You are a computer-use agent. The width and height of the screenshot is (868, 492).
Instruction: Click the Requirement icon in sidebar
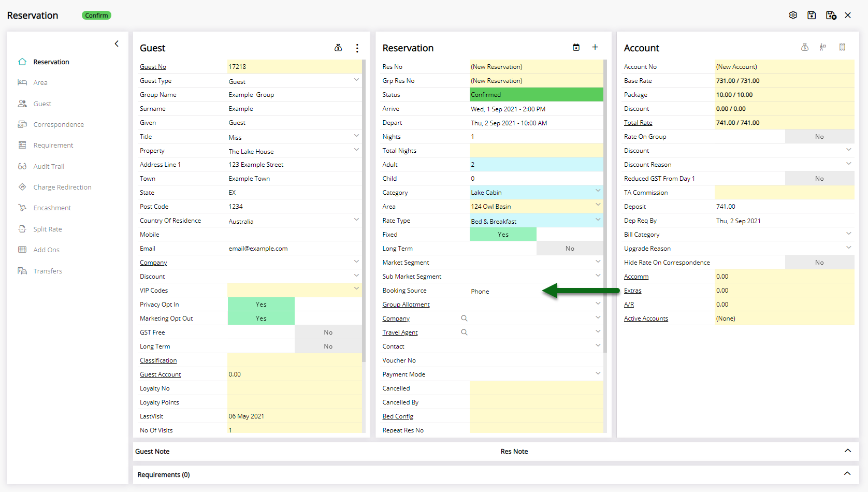[x=22, y=145]
